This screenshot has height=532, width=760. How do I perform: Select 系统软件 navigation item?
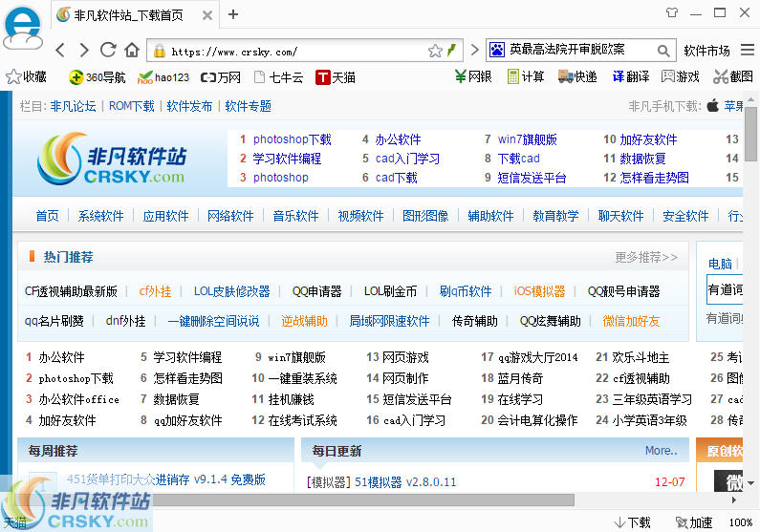coord(100,216)
